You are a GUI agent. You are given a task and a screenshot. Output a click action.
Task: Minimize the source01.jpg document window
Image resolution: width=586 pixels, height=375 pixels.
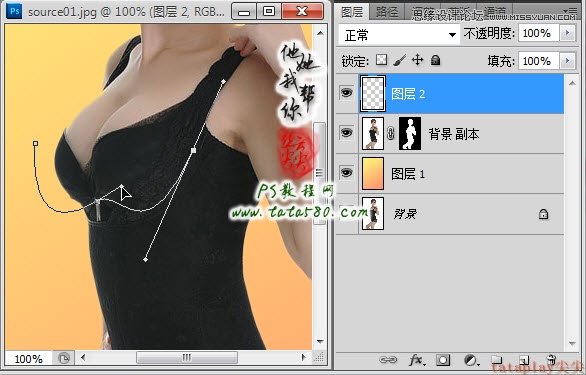point(244,12)
